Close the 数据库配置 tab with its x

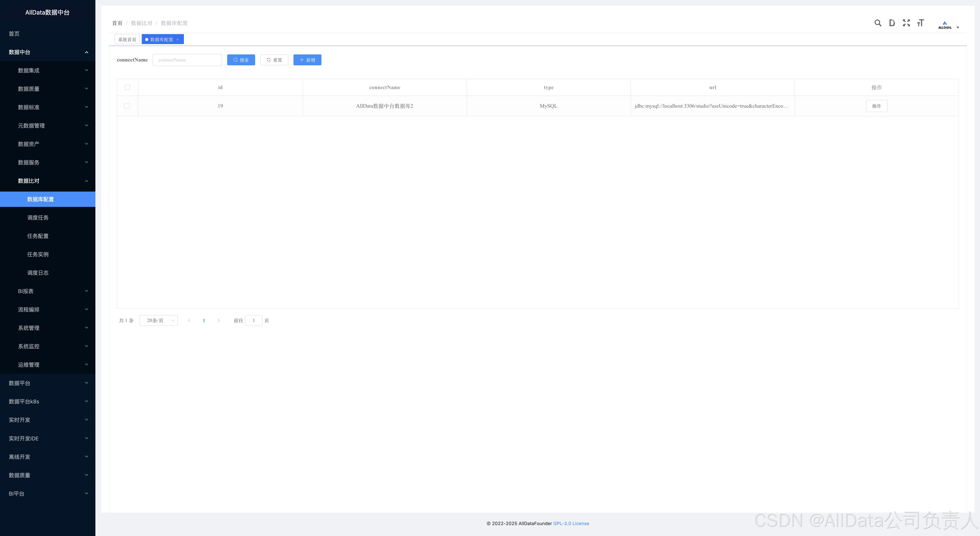pyautogui.click(x=177, y=40)
